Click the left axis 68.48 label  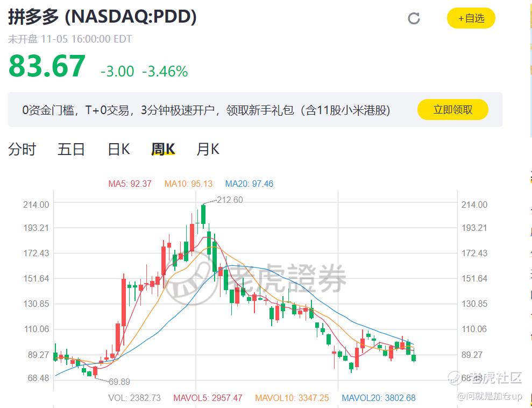click(38, 378)
